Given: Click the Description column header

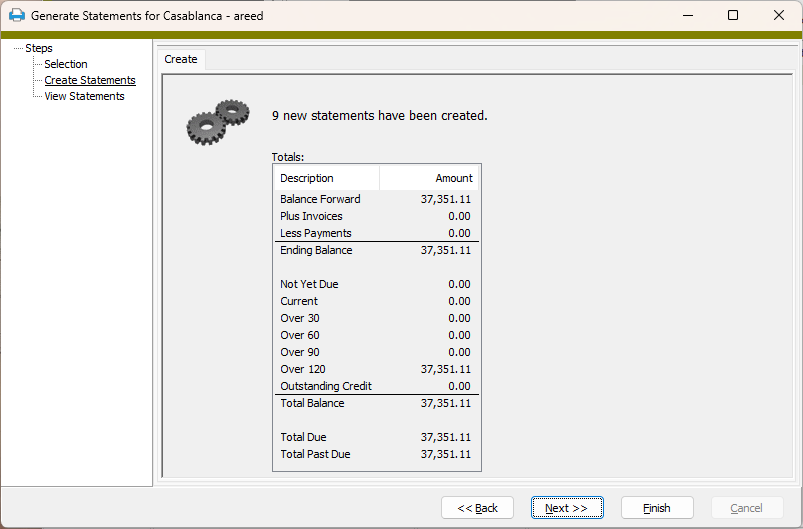Looking at the screenshot, I should click(x=326, y=178).
